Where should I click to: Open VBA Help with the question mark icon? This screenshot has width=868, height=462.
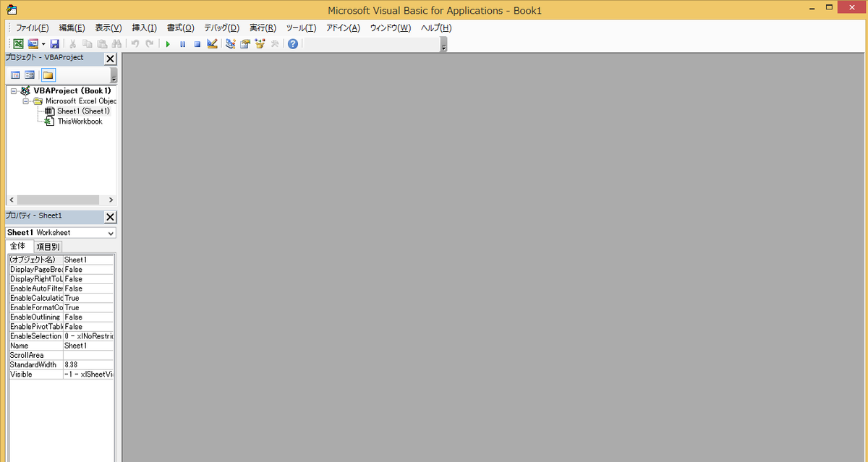point(292,43)
